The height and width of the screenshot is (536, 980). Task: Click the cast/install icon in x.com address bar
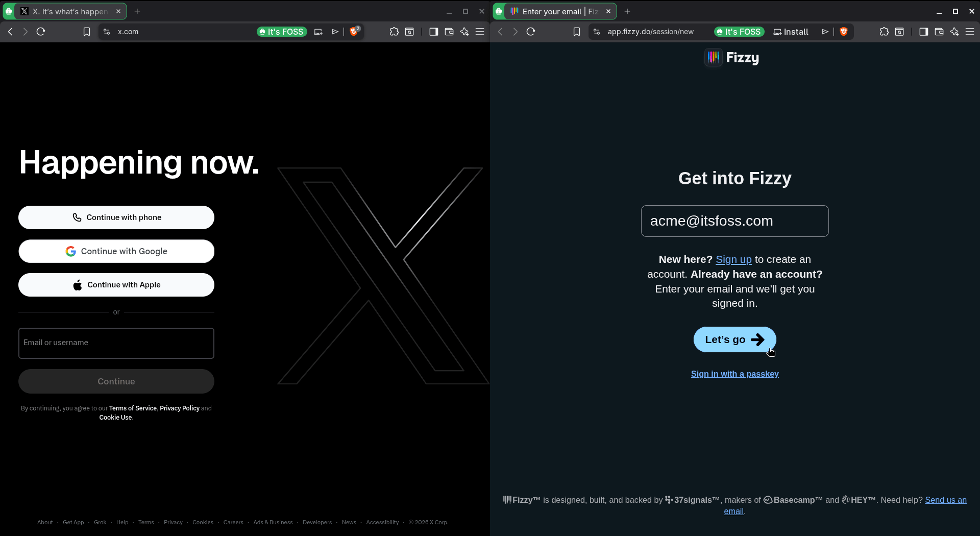click(318, 32)
